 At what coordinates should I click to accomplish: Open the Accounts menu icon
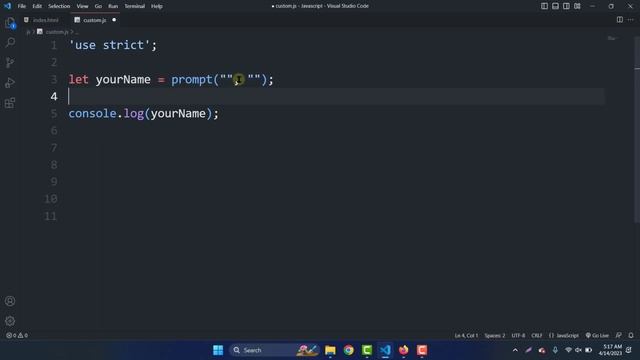(x=10, y=301)
